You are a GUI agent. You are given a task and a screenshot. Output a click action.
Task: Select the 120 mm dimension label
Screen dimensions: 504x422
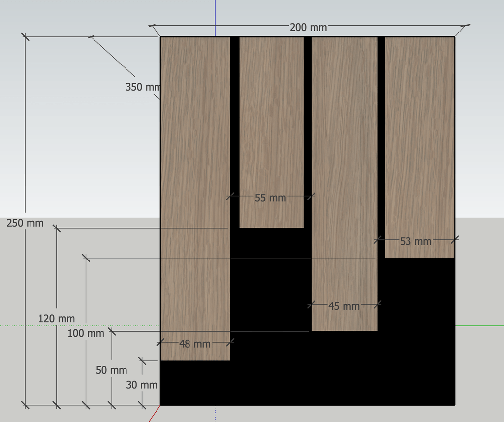[x=57, y=319]
